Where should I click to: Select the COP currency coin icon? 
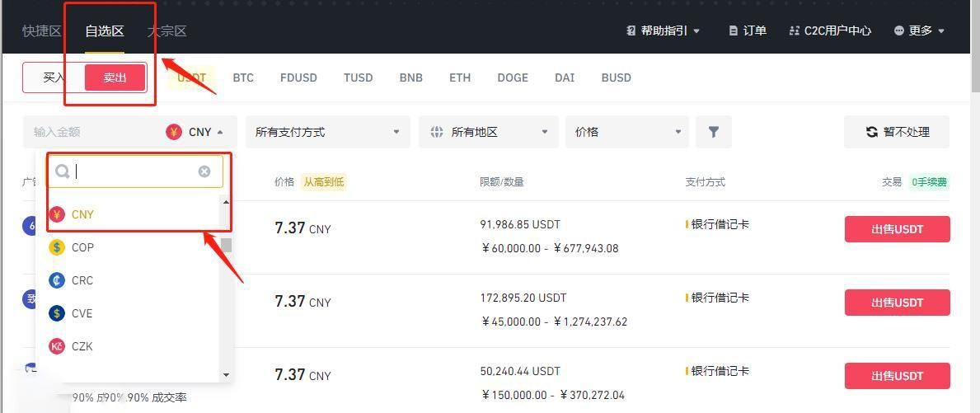pos(57,247)
